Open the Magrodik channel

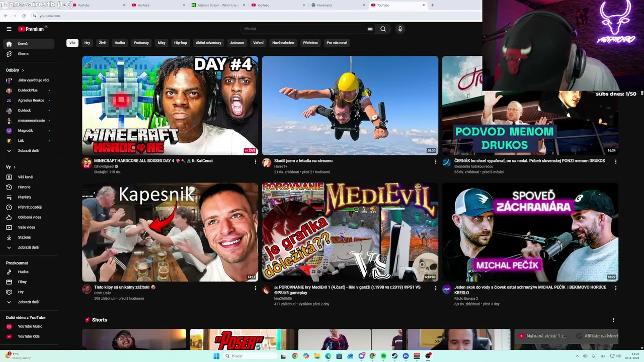tap(28, 131)
